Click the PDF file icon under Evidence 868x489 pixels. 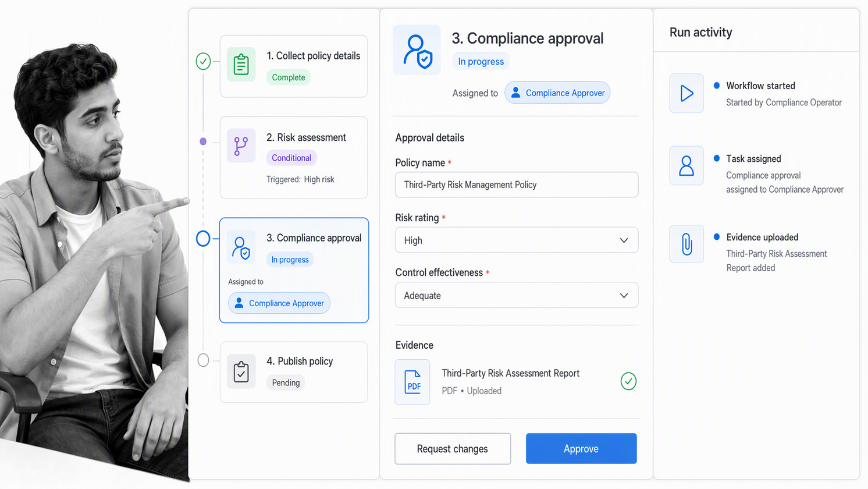pyautogui.click(x=412, y=382)
